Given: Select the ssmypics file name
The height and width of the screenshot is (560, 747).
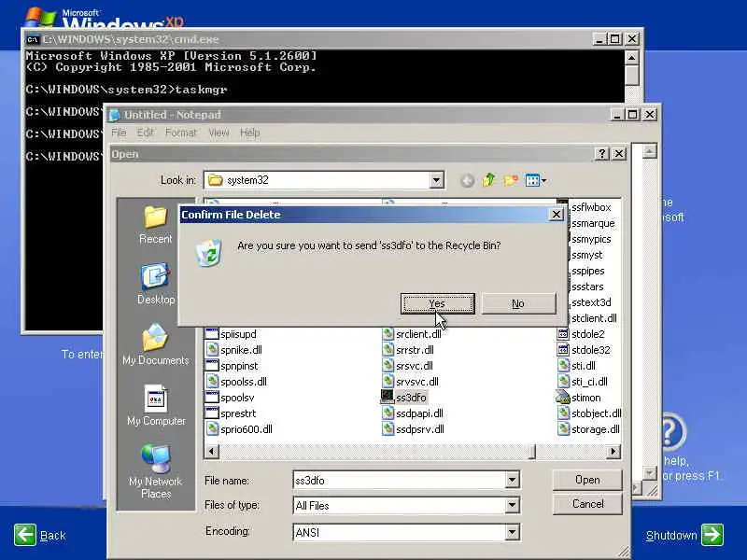Looking at the screenshot, I should coord(591,239).
